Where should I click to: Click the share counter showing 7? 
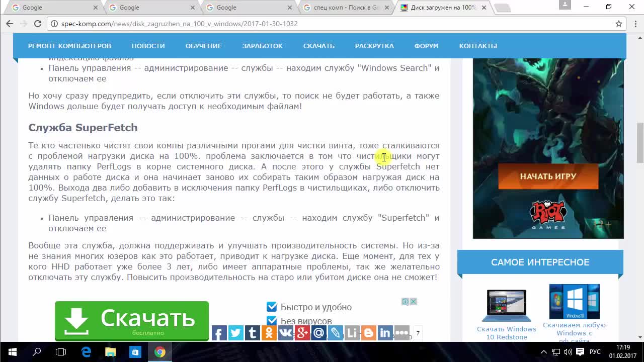click(418, 333)
